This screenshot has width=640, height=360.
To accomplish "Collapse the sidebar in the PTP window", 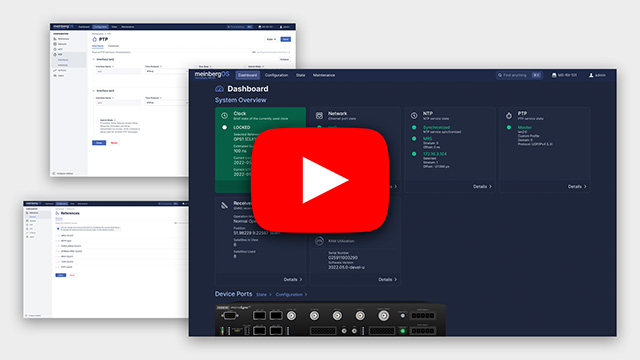I will [62, 173].
